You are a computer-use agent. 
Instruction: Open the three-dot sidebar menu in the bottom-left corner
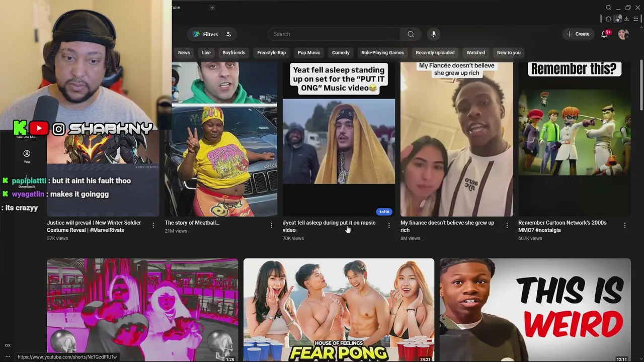pos(8,356)
